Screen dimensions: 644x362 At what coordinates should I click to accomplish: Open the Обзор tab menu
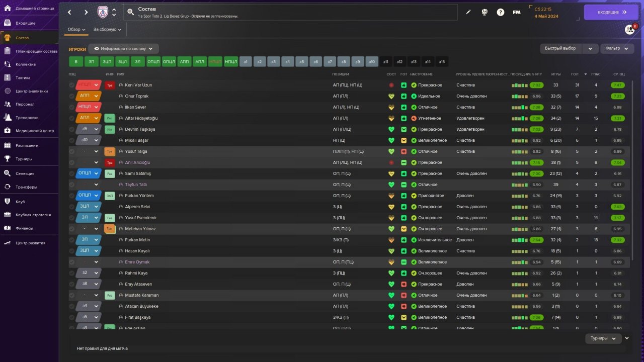pos(76,30)
